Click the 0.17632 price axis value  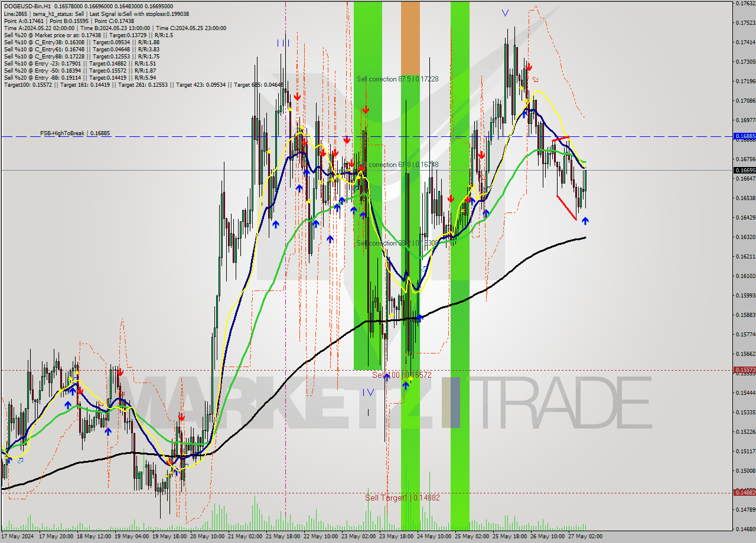point(746,3)
